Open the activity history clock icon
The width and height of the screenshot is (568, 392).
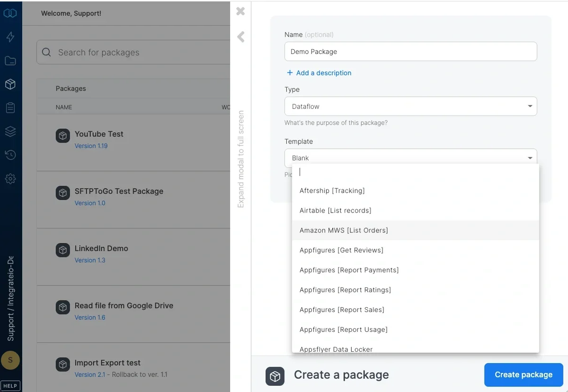[10, 155]
